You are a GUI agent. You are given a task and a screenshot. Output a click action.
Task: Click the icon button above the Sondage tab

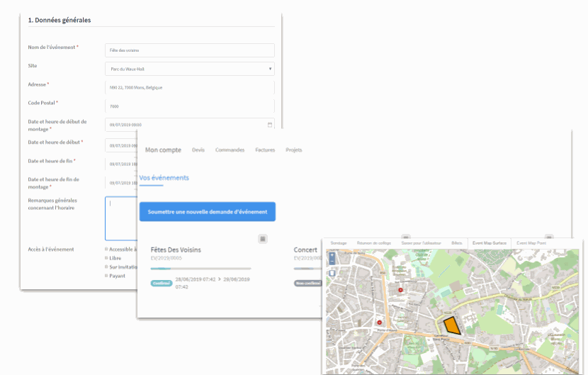pos(405,237)
